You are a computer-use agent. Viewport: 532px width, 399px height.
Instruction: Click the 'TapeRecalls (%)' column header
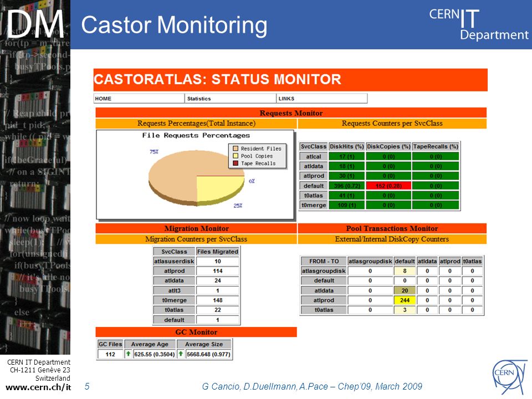(436, 146)
